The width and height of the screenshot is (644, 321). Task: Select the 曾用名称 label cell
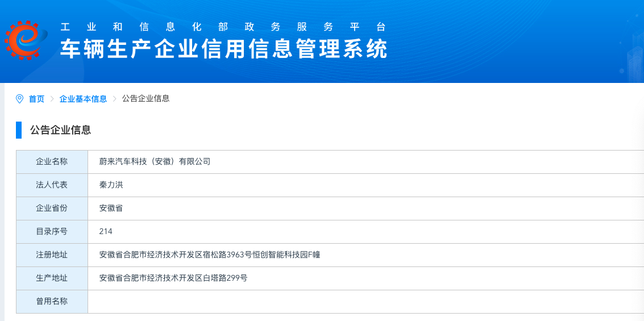(x=52, y=302)
